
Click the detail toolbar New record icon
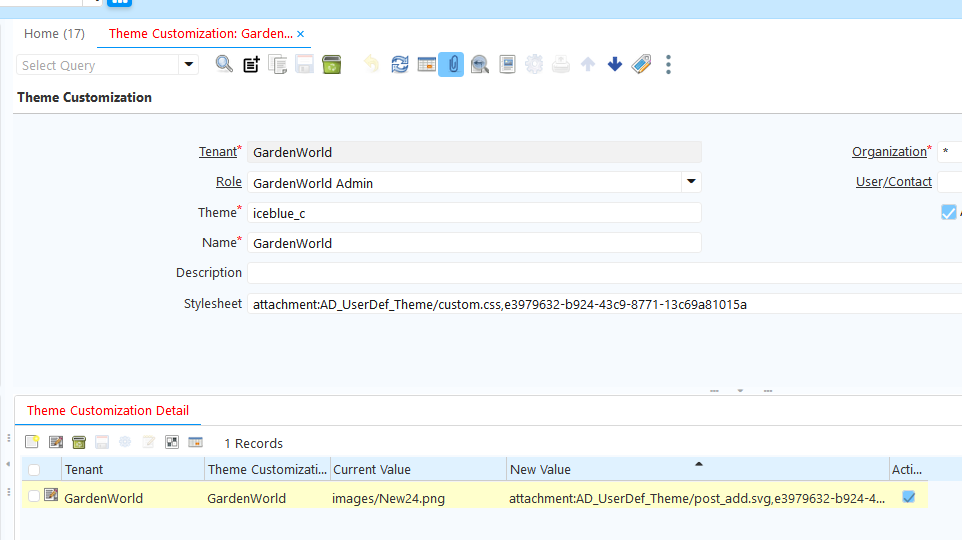tap(32, 442)
